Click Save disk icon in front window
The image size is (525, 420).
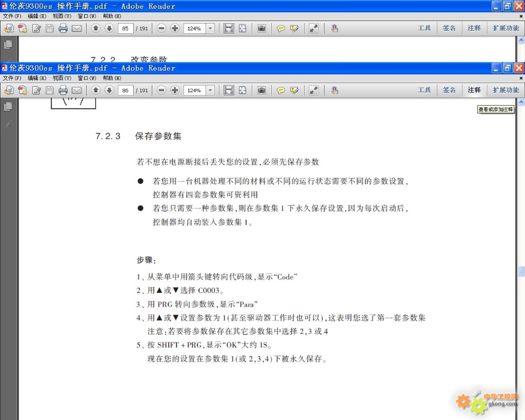point(50,90)
